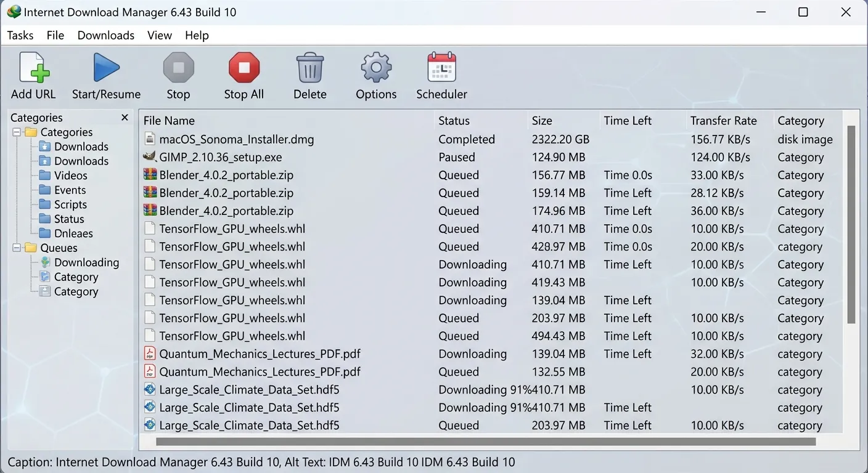The height and width of the screenshot is (473, 868).
Task: Select Videos folder in Categories tree
Action: coord(70,176)
